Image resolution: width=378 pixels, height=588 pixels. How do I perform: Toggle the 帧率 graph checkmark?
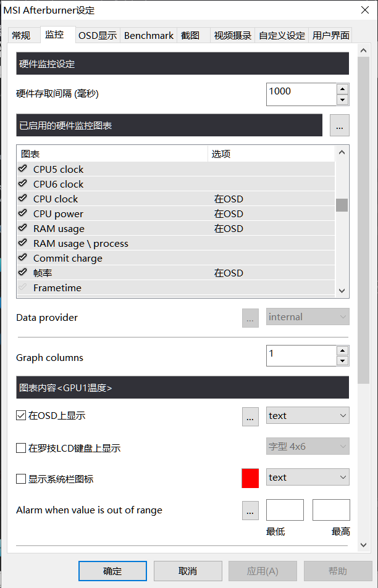[22, 272]
